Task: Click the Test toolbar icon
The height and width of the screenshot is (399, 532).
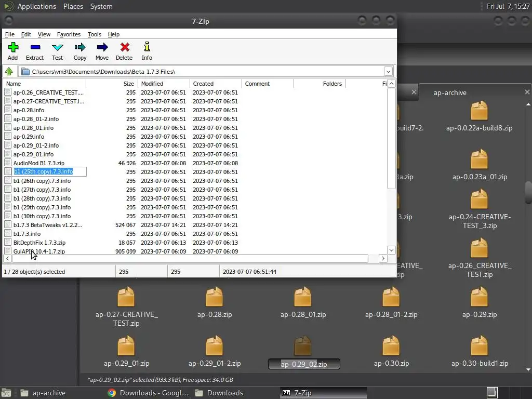Action: coord(57,47)
